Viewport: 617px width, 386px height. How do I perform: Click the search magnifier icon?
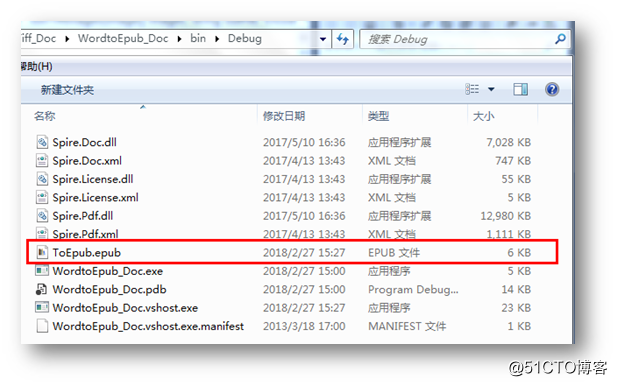[560, 39]
